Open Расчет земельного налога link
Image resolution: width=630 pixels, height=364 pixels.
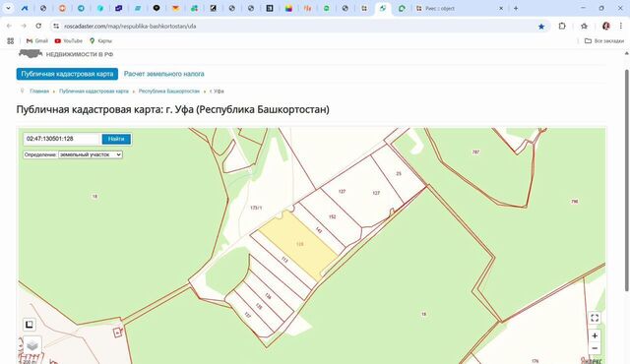(164, 74)
